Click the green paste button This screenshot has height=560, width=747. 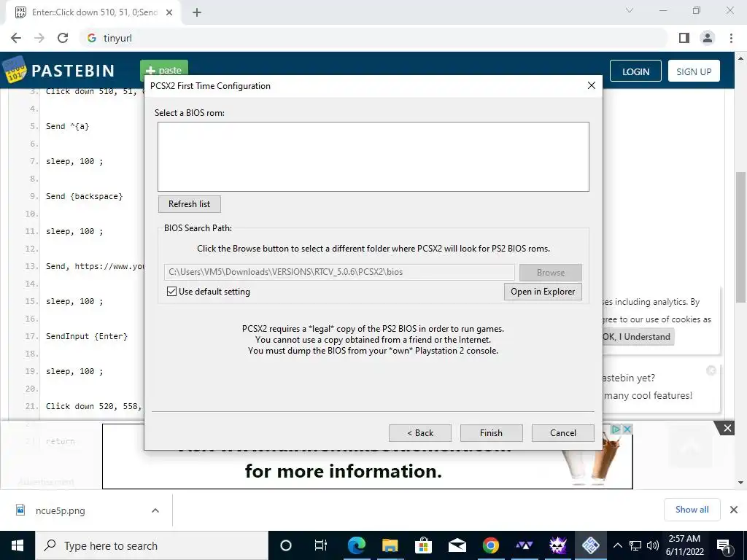point(164,69)
